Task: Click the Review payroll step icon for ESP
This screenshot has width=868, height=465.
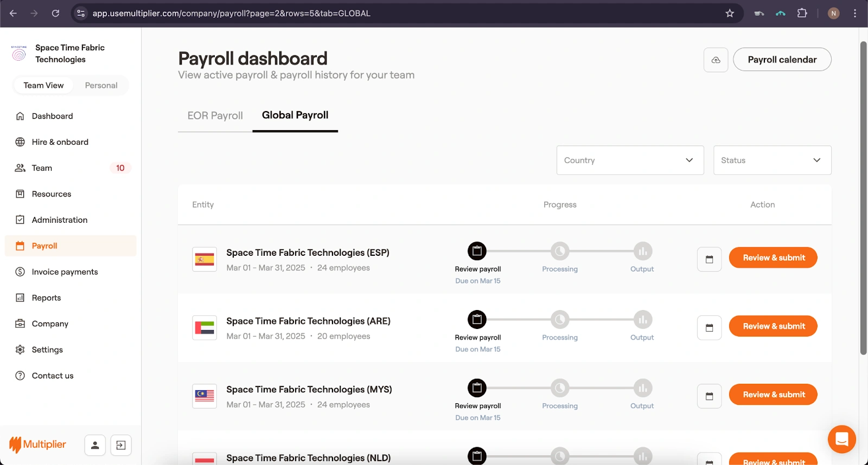Action: pos(477,251)
